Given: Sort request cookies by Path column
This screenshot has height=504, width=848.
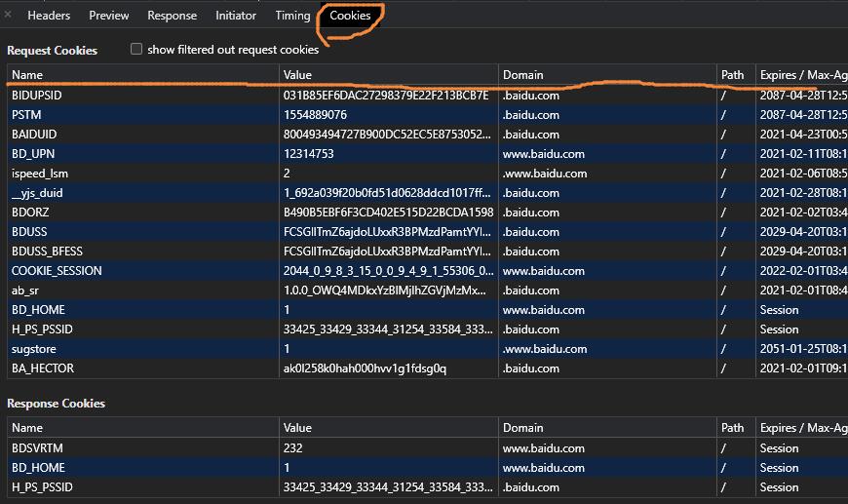Looking at the screenshot, I should [x=732, y=75].
